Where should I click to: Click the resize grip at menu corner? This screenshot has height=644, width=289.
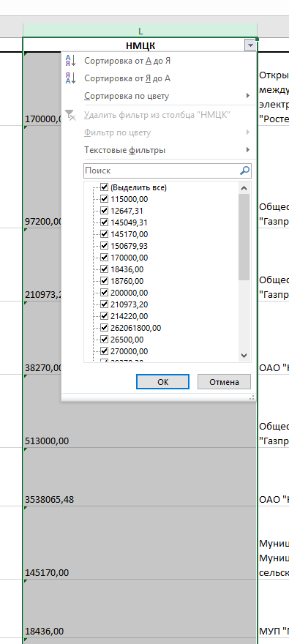tap(251, 397)
